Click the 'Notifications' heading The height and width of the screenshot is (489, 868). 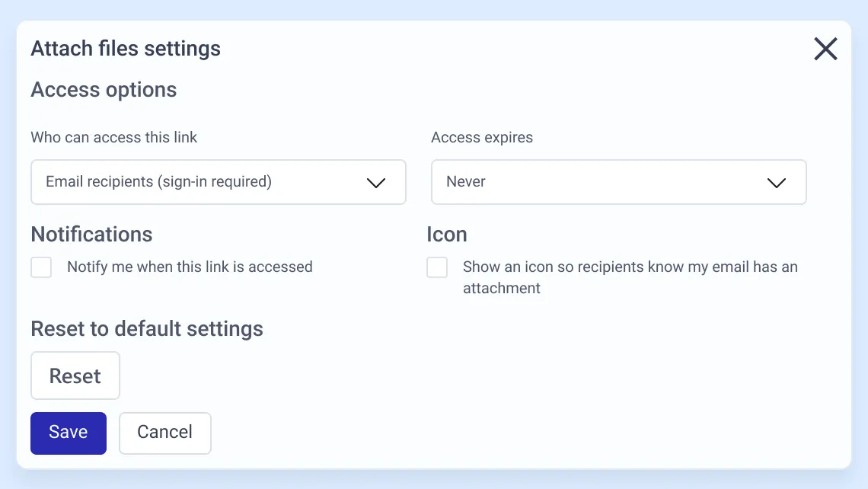coord(91,235)
